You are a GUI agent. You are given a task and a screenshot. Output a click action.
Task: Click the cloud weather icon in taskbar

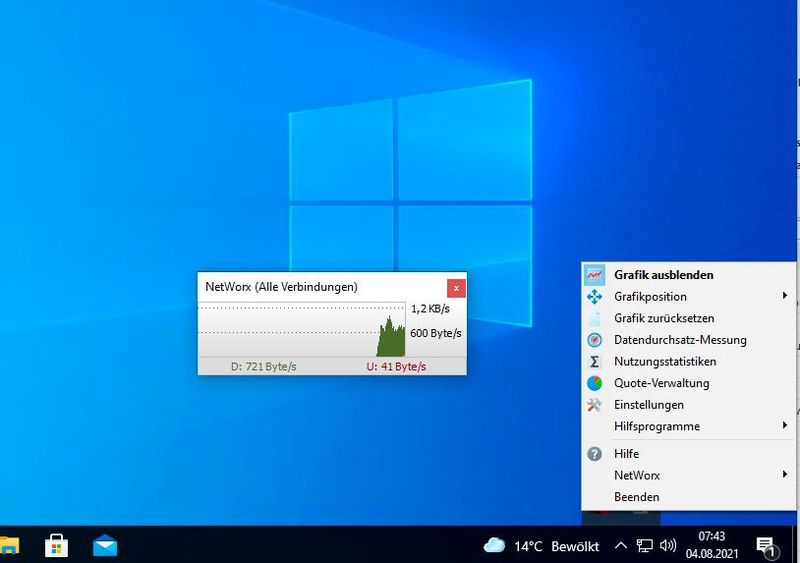494,545
